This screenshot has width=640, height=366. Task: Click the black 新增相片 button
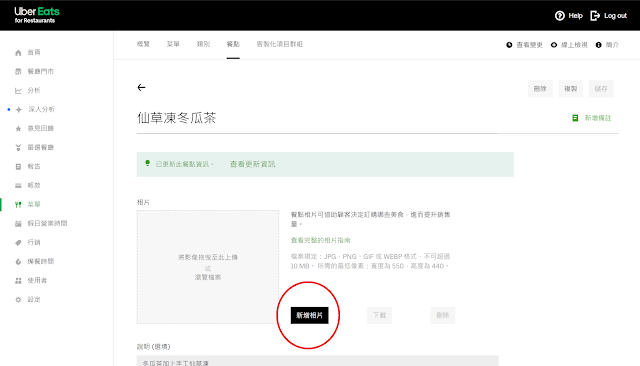click(309, 315)
